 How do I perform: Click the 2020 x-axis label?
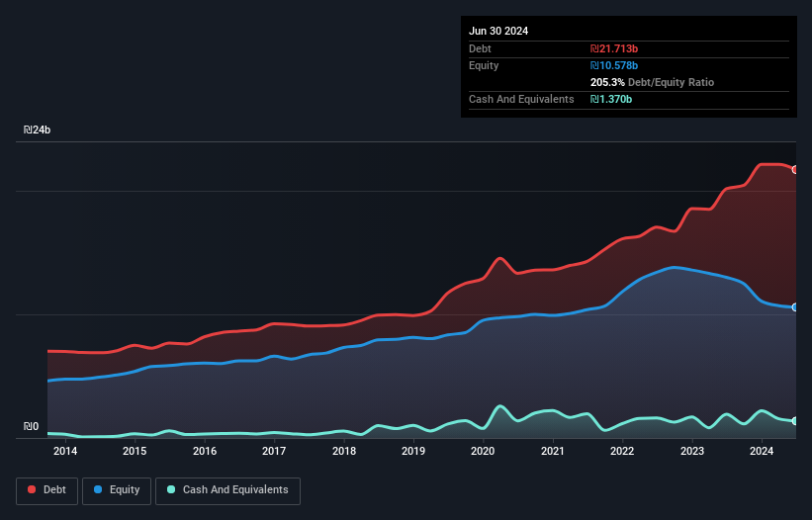[x=483, y=451]
